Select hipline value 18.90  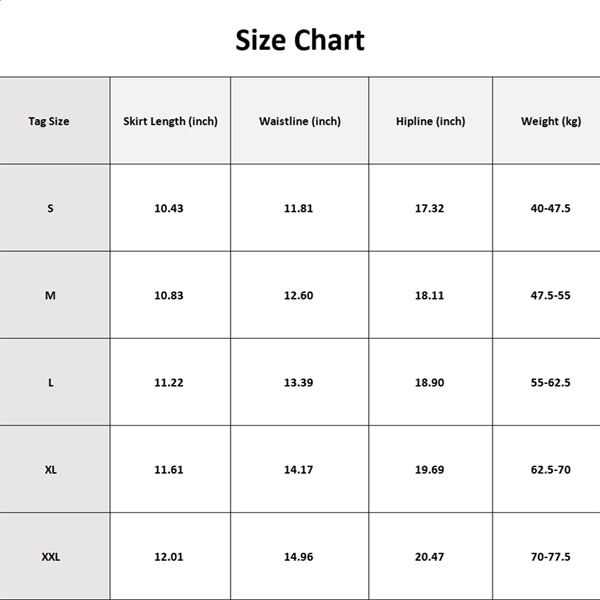coord(430,382)
